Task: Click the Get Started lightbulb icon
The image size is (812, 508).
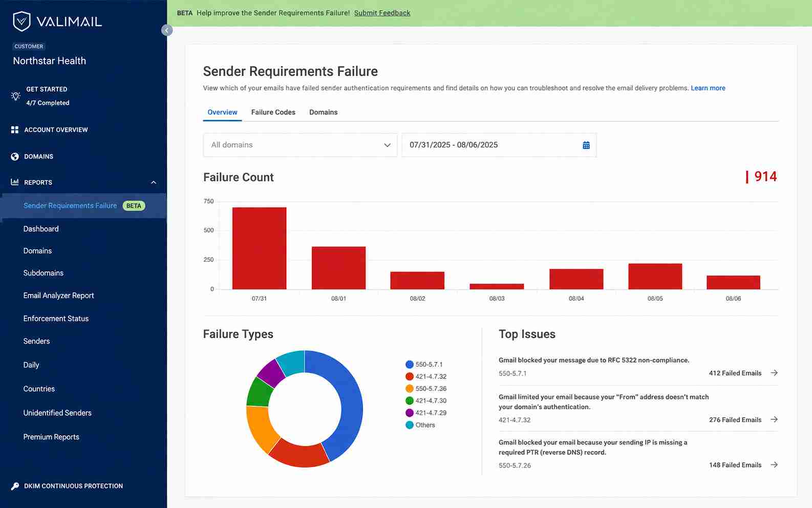Action: click(16, 96)
